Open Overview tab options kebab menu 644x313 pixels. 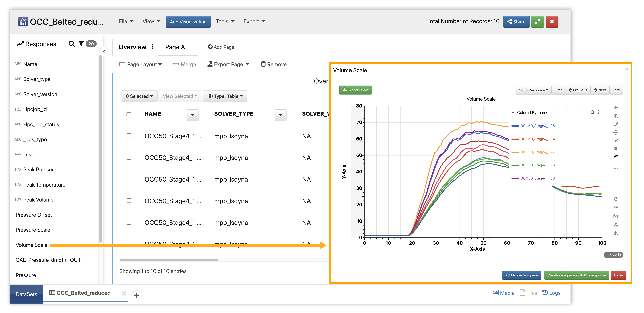tap(152, 47)
